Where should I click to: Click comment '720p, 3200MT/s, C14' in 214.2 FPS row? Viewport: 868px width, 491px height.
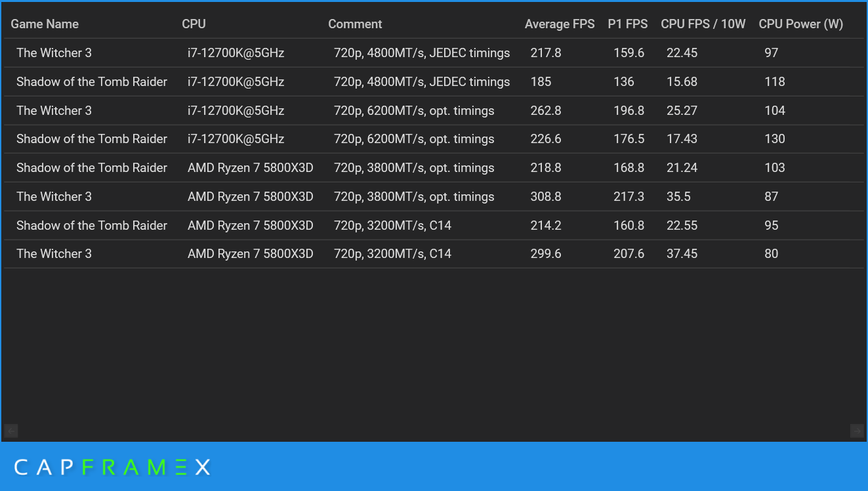pos(392,226)
